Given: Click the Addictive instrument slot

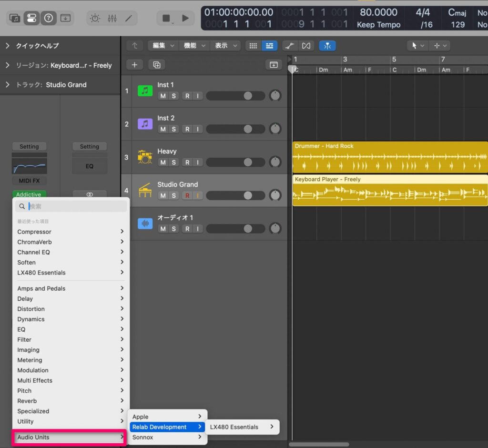Looking at the screenshot, I should coord(29,194).
